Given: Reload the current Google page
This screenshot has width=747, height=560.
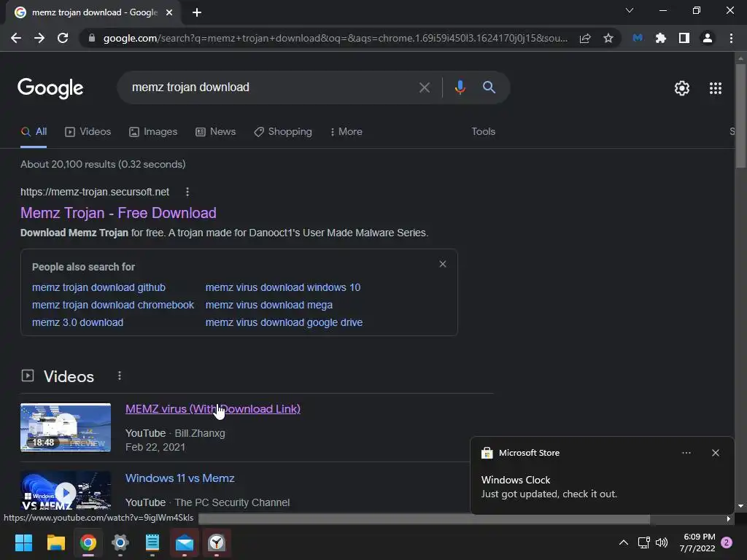Looking at the screenshot, I should 63,38.
